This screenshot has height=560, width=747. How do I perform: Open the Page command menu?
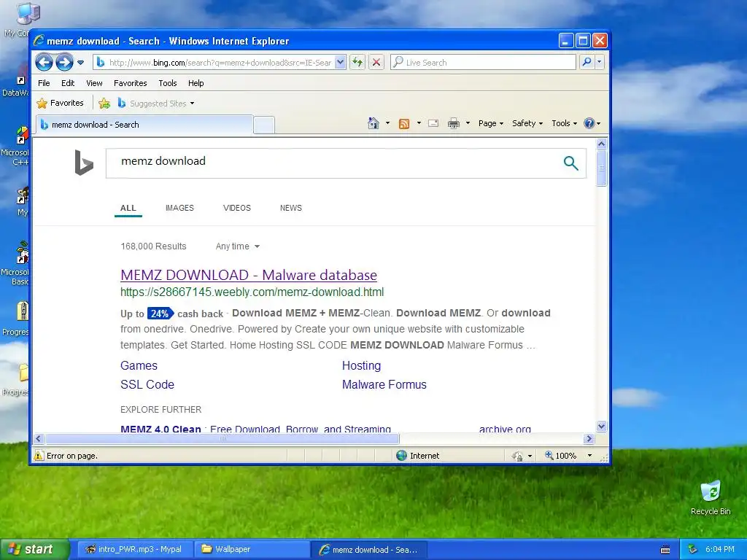491,123
